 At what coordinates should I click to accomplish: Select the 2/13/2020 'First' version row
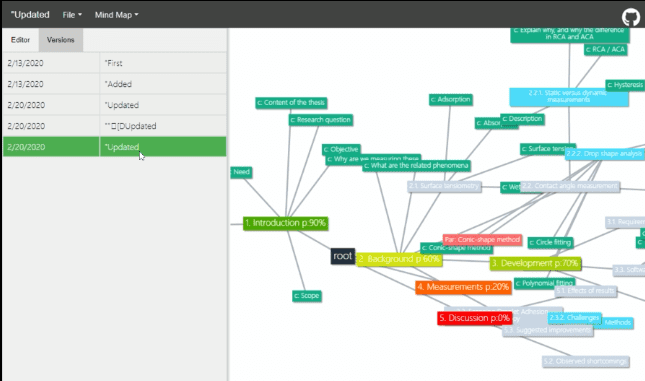(x=114, y=63)
